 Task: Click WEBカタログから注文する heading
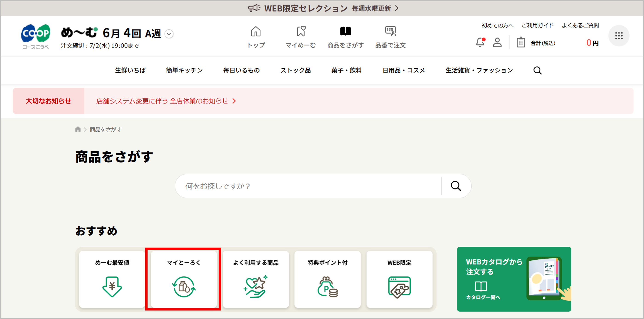click(494, 267)
